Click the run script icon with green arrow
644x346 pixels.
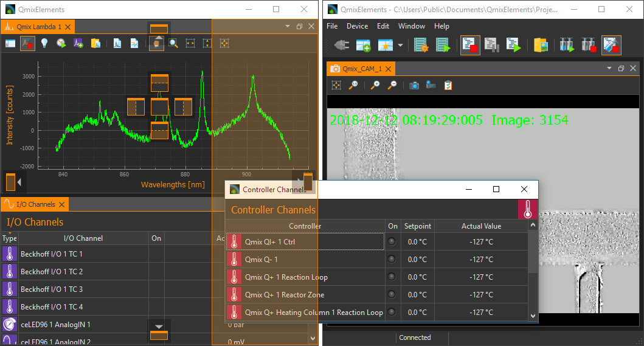click(514, 45)
